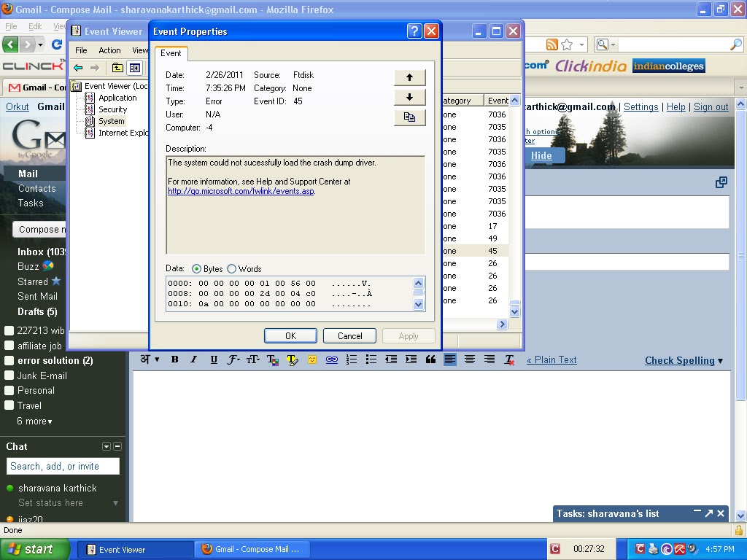The height and width of the screenshot is (560, 747).
Task: Click the Up one level folder icon
Action: (x=117, y=68)
